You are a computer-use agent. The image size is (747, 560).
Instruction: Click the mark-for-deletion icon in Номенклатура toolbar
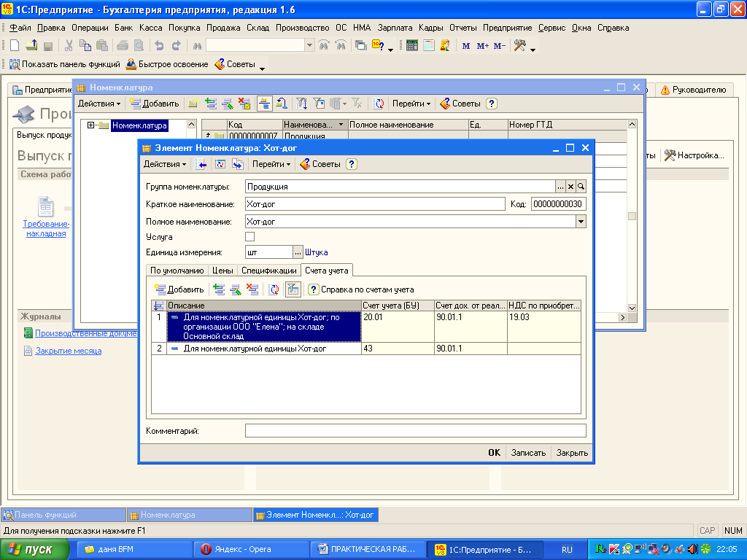(x=244, y=104)
